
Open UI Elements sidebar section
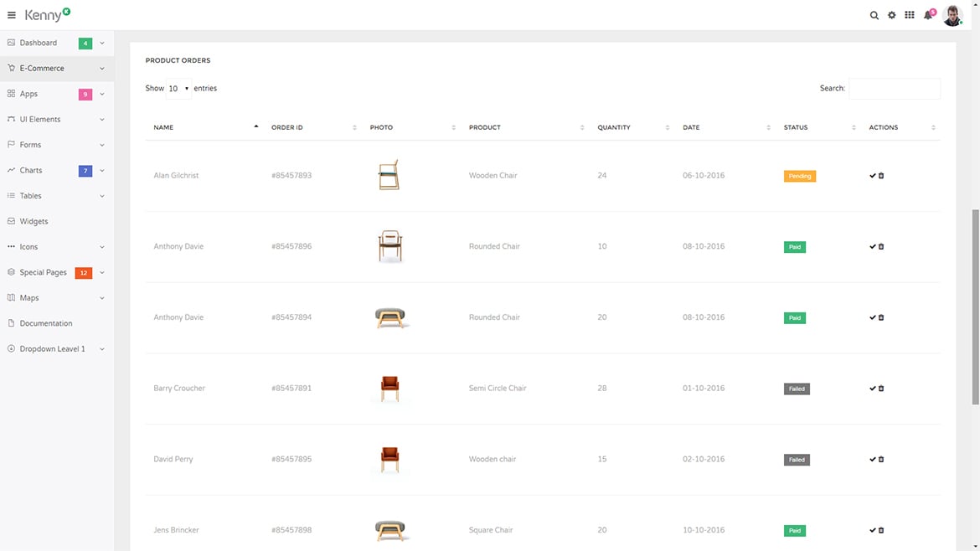57,119
